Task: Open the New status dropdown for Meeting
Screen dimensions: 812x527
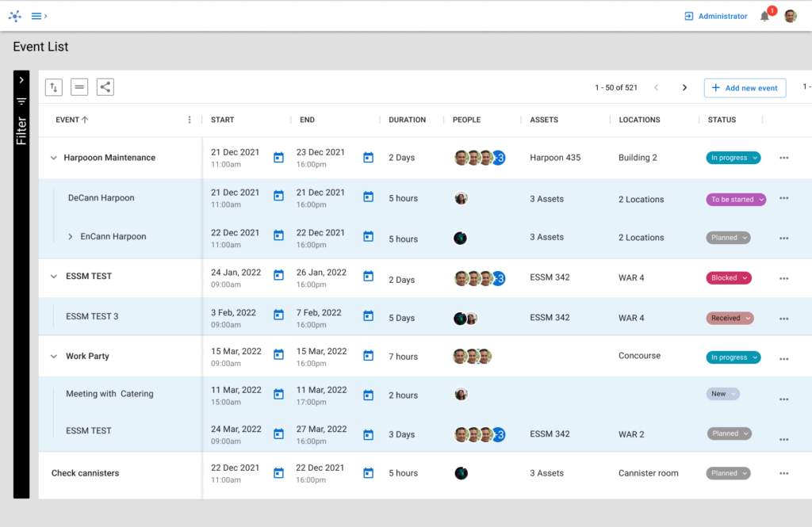Action: click(722, 394)
